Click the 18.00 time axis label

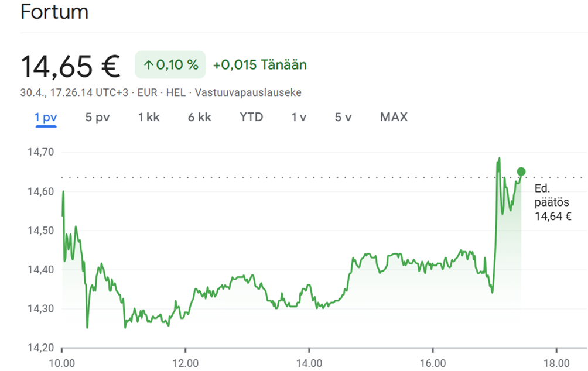(556, 363)
